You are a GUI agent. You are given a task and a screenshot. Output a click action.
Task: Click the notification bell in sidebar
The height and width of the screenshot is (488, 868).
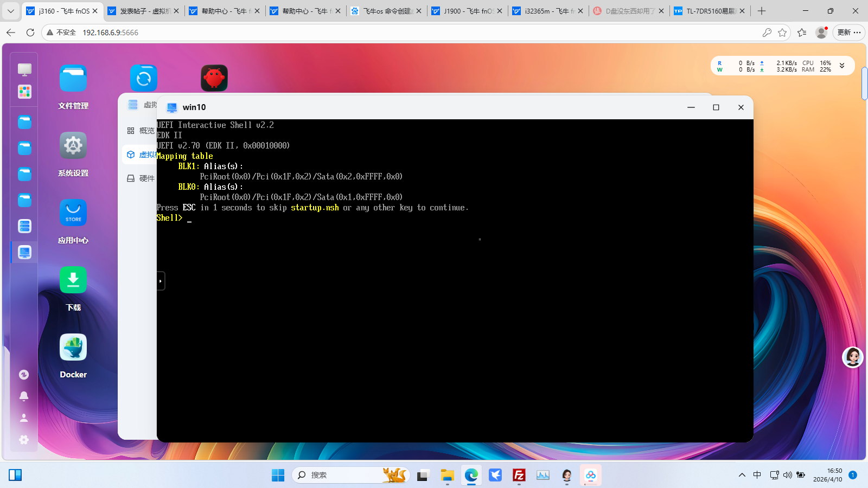[24, 396]
